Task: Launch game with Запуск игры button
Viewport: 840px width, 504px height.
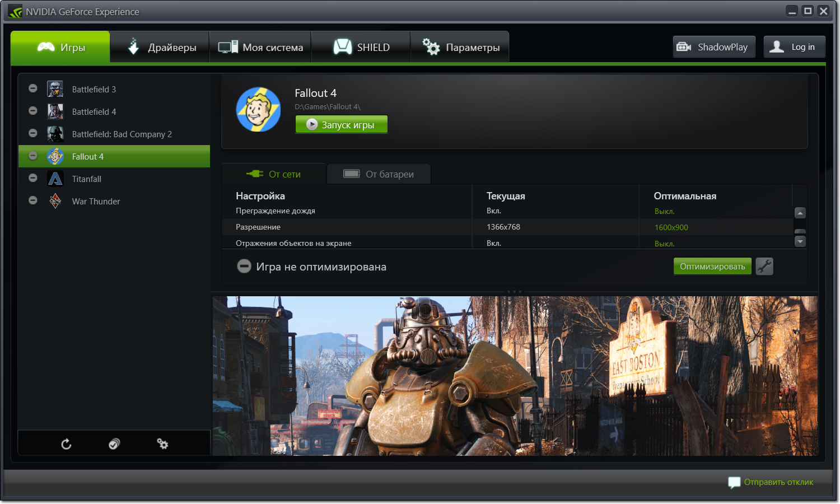Action: pyautogui.click(x=341, y=125)
